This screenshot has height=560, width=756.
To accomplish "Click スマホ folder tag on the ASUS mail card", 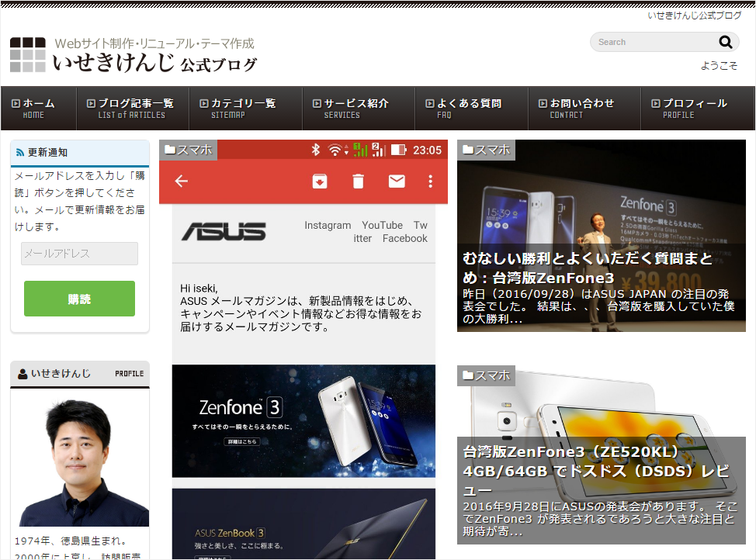I will coord(189,150).
